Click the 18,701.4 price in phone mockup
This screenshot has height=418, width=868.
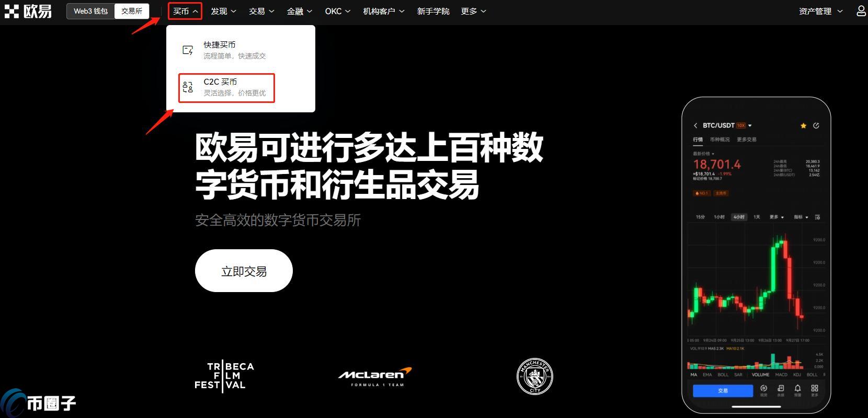(717, 164)
